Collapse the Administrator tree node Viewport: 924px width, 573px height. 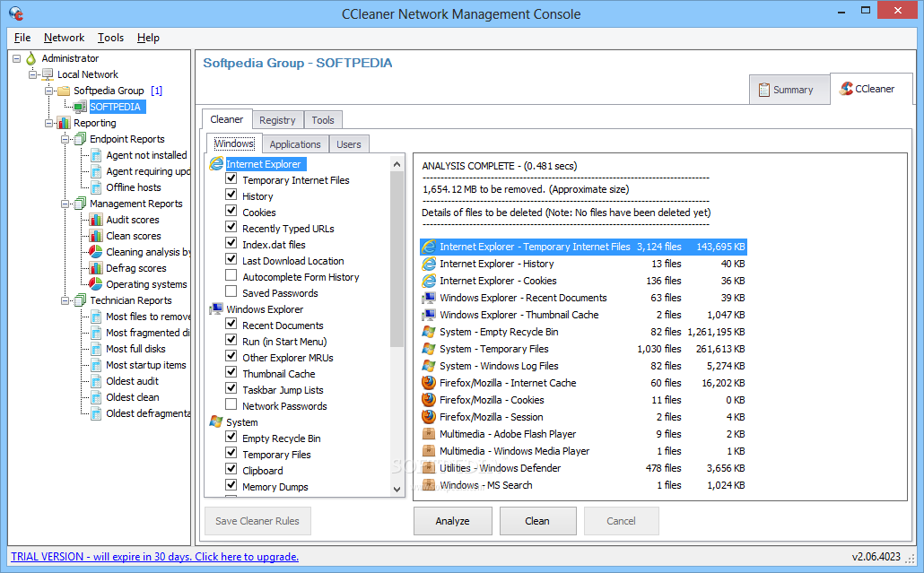16,58
